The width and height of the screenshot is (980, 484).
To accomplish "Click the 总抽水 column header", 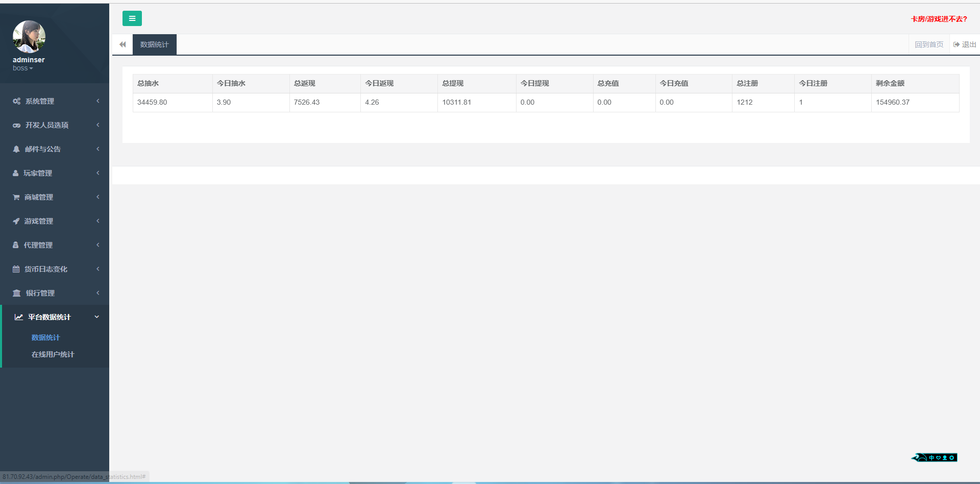I will coord(173,83).
